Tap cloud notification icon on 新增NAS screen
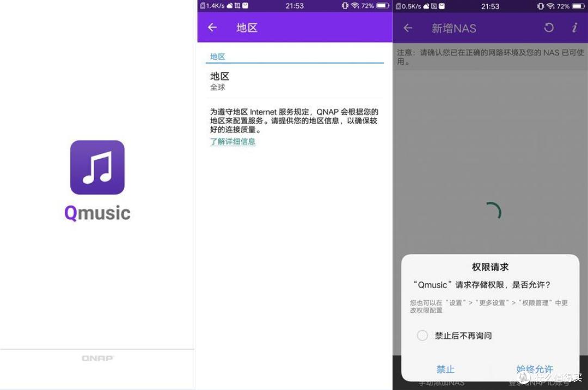 pyautogui.click(x=426, y=6)
